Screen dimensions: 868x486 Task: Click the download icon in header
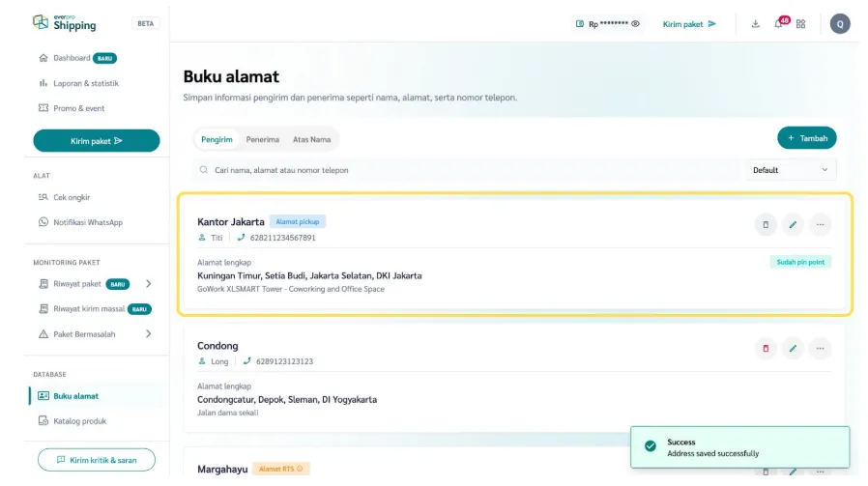pyautogui.click(x=756, y=24)
